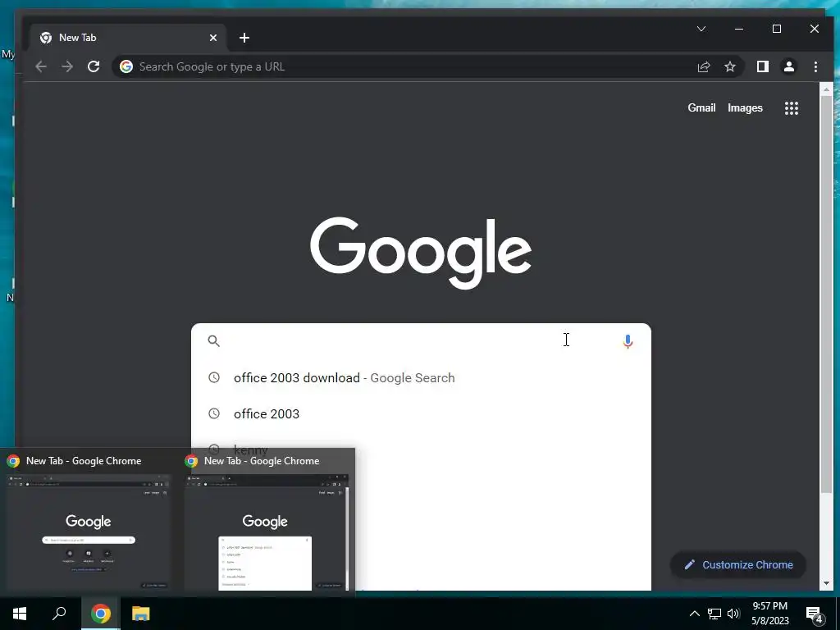Click the Chrome taskbar icon

point(101,614)
